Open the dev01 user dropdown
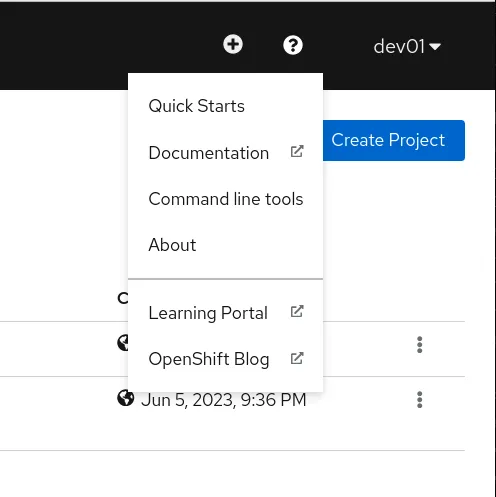This screenshot has width=496, height=497. coord(407,46)
